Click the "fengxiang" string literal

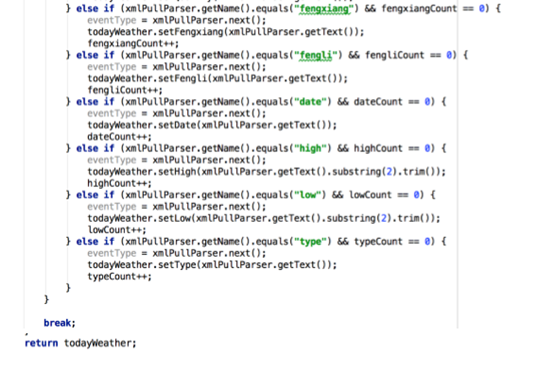pyautogui.click(x=324, y=8)
